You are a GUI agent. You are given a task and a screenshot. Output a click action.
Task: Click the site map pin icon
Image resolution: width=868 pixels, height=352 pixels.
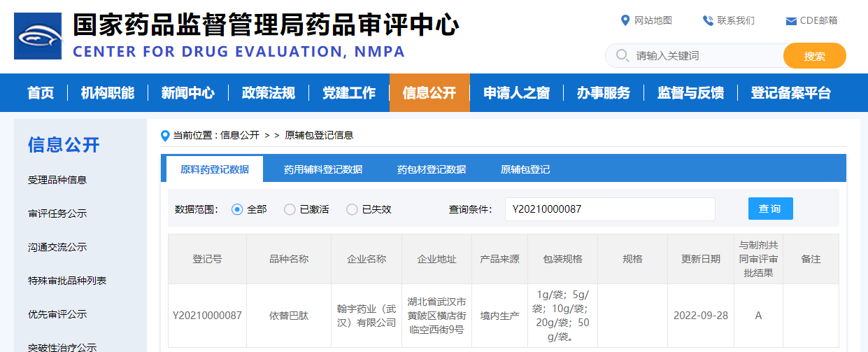coord(625,20)
